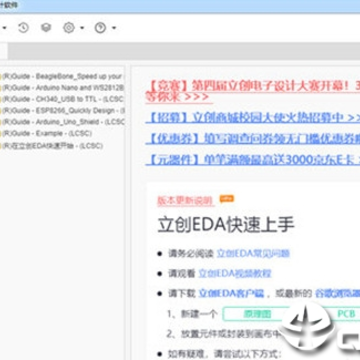Open the 【招募】 campus ambassador link
360x360 pixels.
coord(253,117)
